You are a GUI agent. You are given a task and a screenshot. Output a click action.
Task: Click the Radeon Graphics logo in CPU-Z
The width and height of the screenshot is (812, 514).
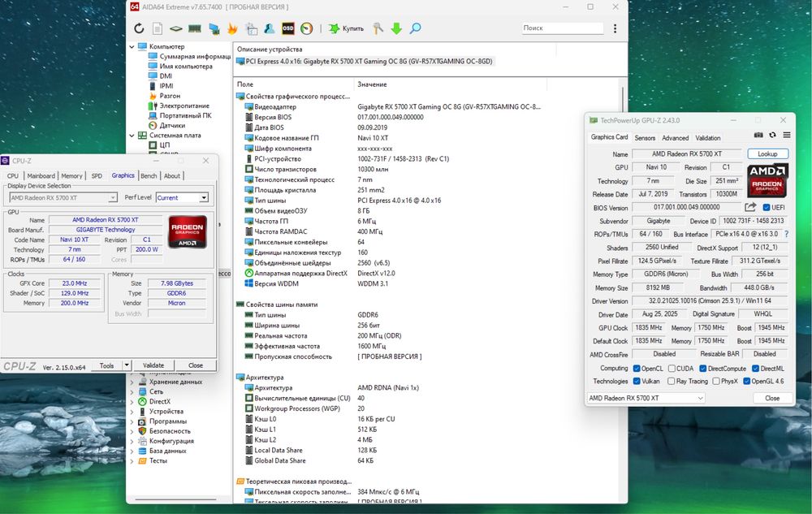click(x=188, y=232)
